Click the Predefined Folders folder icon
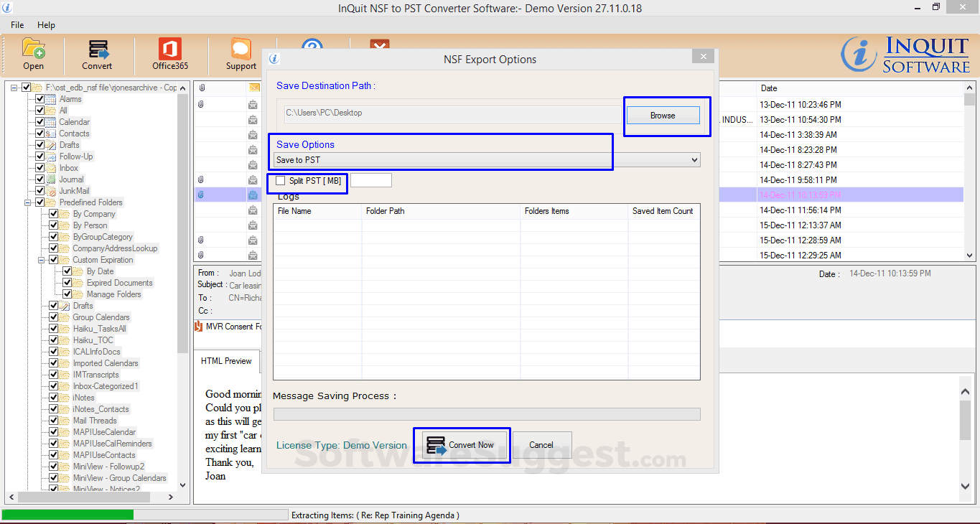The image size is (980, 524). pos(51,202)
